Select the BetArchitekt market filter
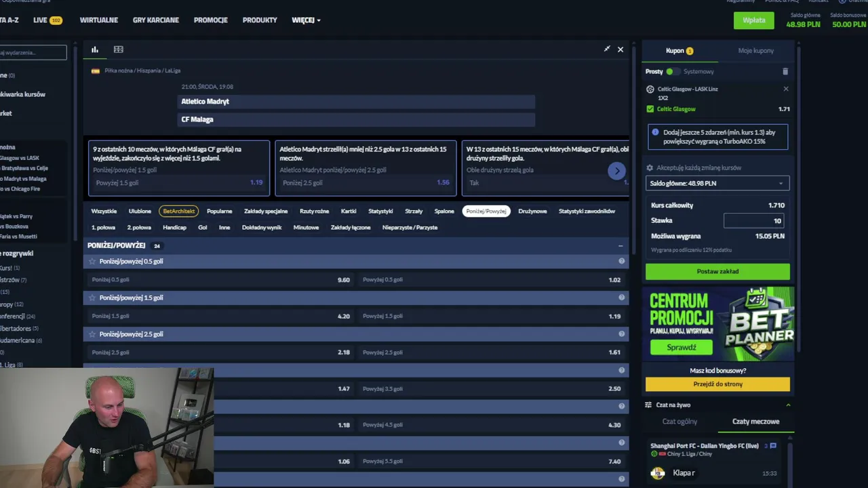868x488 pixels. click(x=179, y=211)
